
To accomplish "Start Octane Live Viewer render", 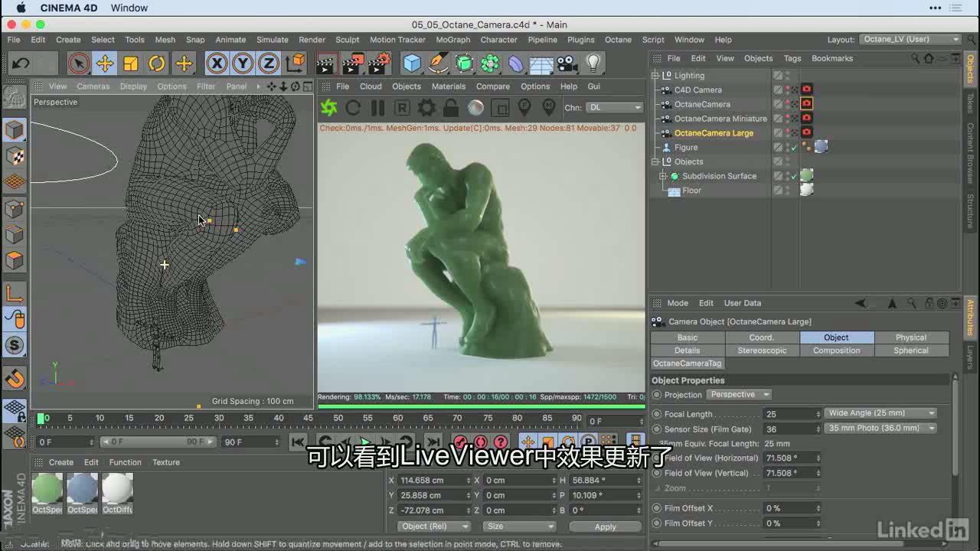I will pos(329,107).
